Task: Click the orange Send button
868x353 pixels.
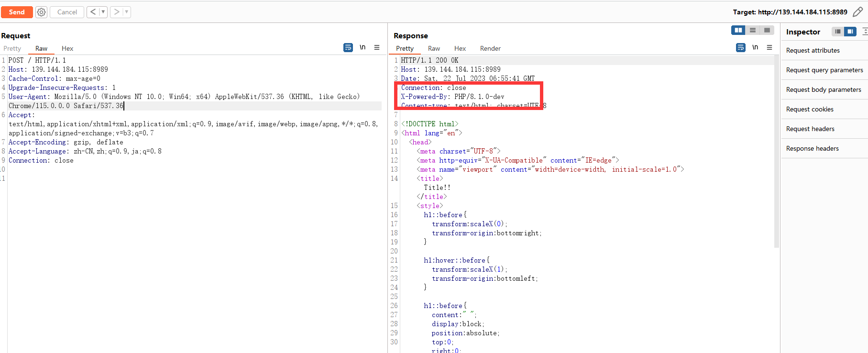Action: (17, 12)
